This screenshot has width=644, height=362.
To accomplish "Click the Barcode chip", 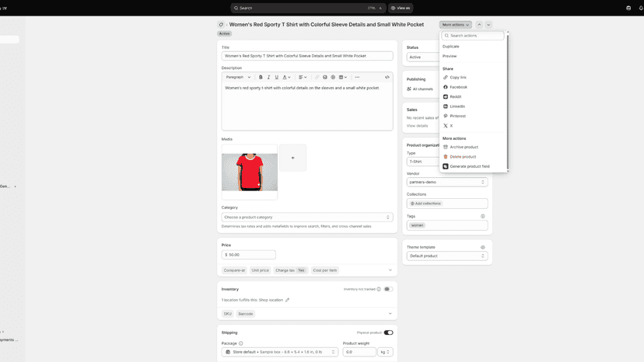I will pos(246,314).
